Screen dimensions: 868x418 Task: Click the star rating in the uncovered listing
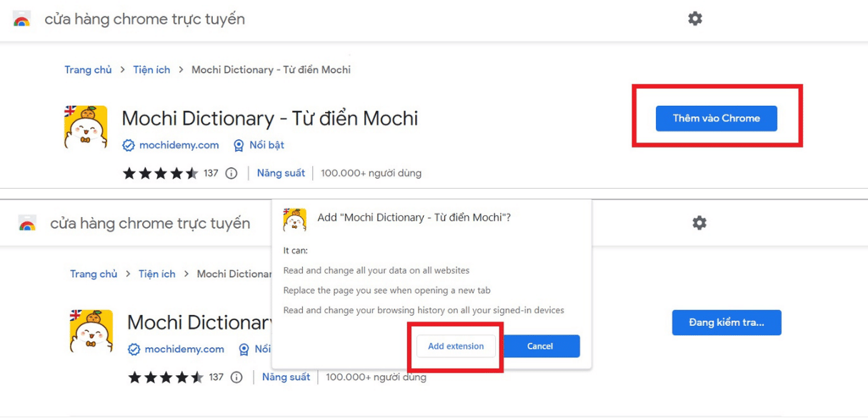pyautogui.click(x=161, y=173)
